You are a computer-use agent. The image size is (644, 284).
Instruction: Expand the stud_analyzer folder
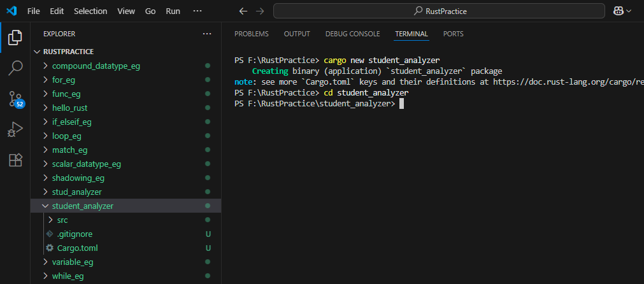(125, 192)
